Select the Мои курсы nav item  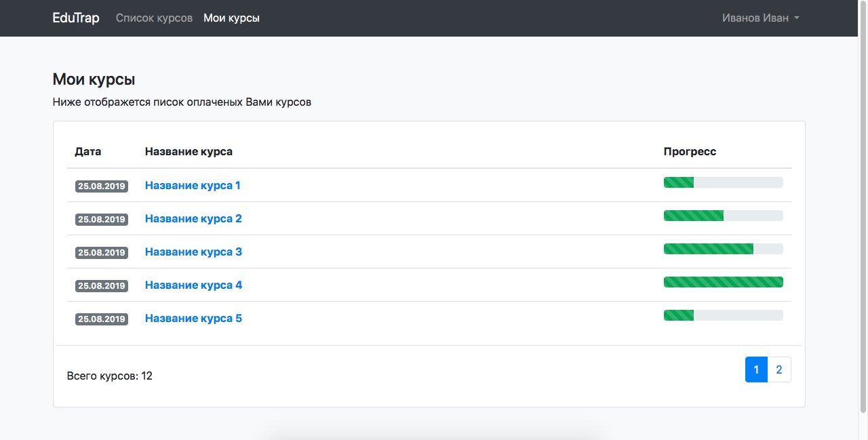tap(231, 18)
